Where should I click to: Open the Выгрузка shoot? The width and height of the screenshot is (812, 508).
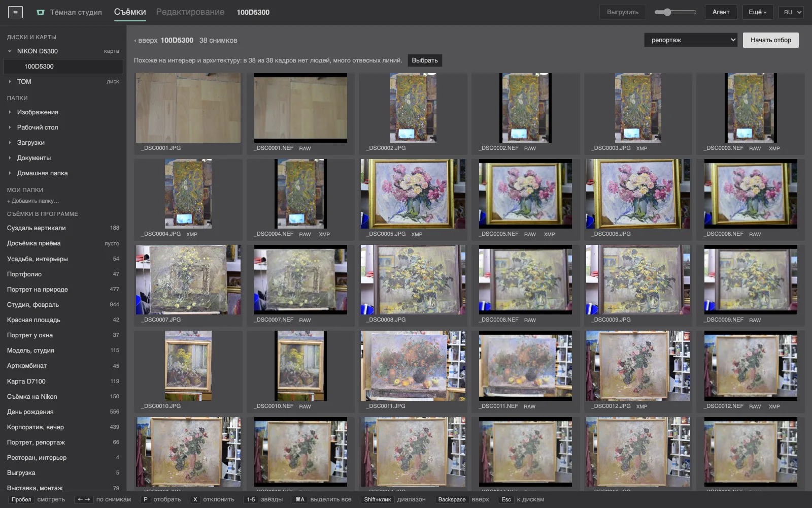coord(63,473)
